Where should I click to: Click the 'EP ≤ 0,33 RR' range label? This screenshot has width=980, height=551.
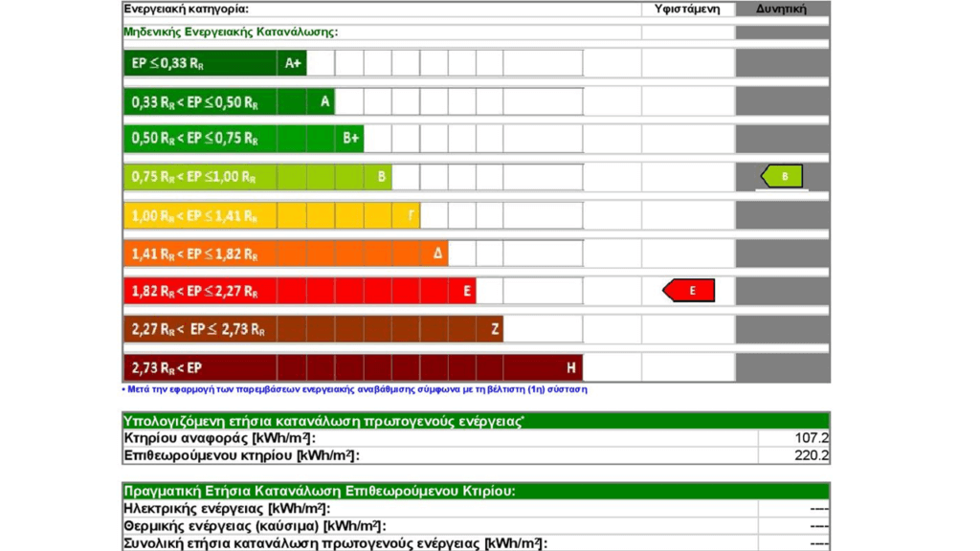(x=167, y=63)
